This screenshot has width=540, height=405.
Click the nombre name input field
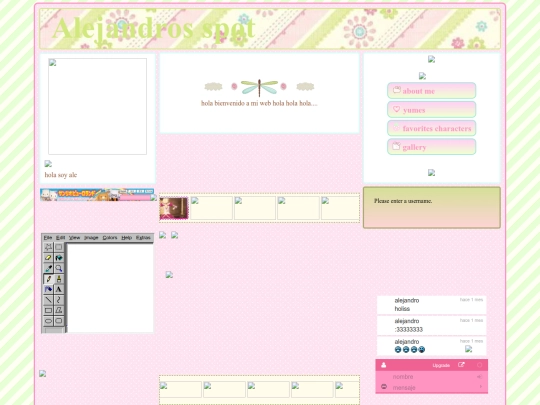coord(433,377)
